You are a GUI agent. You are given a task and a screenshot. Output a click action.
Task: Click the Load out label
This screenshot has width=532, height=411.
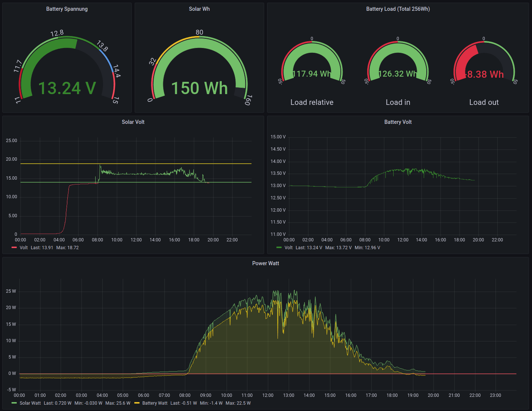pyautogui.click(x=484, y=102)
